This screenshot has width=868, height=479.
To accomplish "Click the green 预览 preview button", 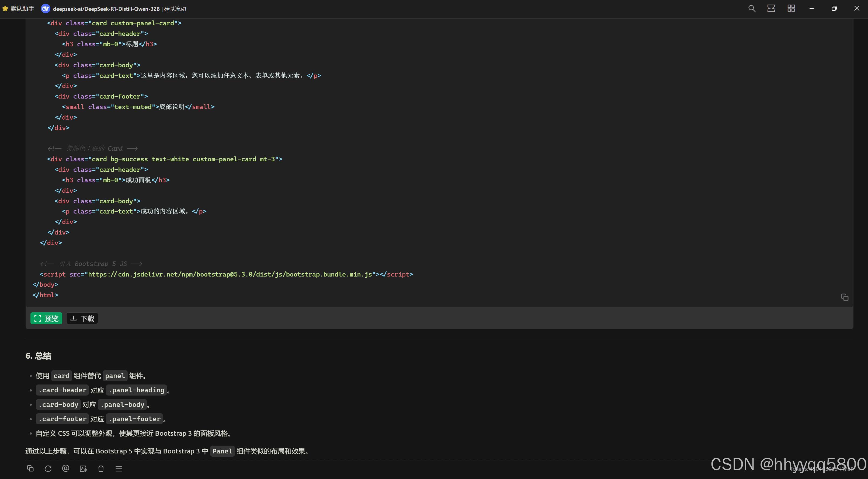I will click(x=47, y=318).
